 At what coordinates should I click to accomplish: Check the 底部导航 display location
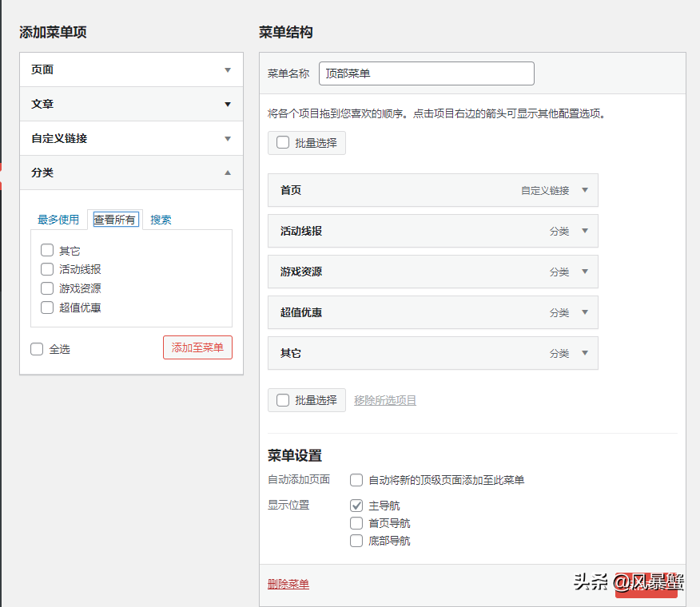[x=356, y=541]
